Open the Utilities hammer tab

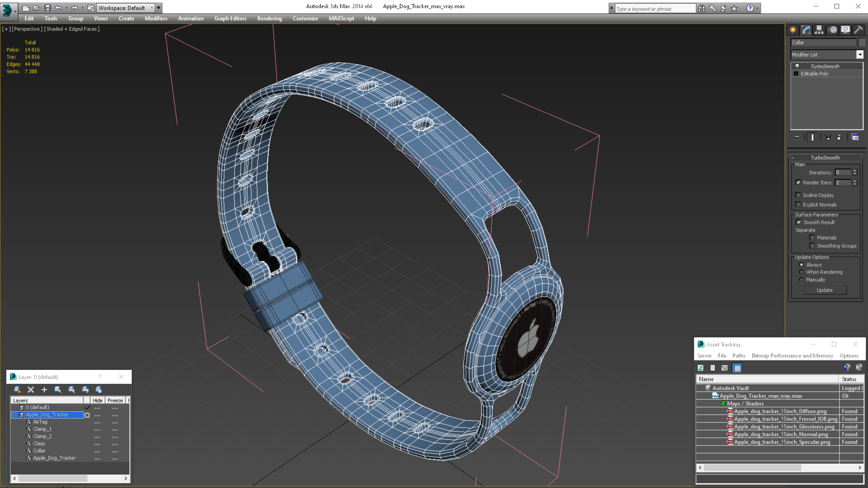859,30
